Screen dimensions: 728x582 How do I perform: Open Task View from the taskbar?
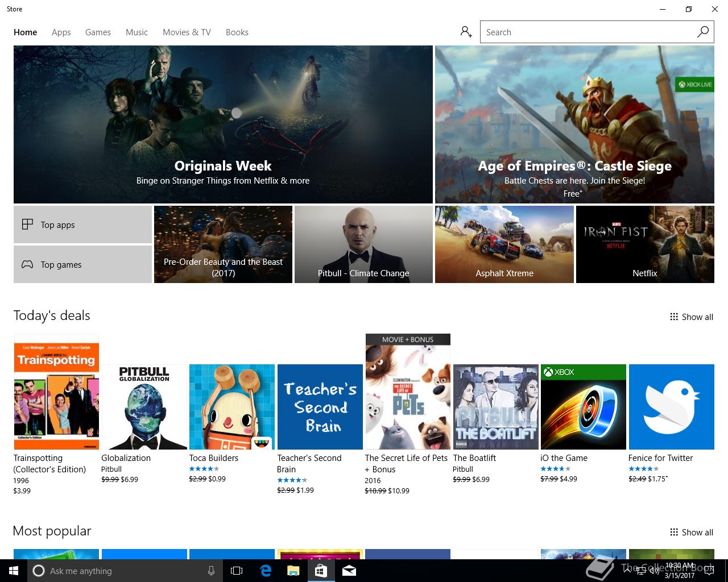[237, 571]
